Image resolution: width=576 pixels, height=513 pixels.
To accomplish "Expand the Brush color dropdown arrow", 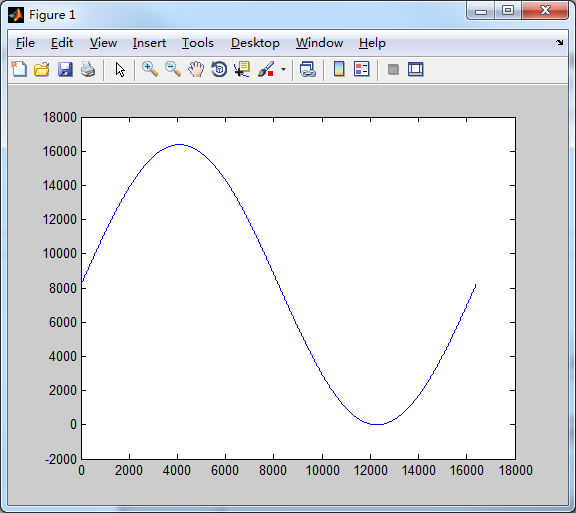I will click(x=283, y=69).
